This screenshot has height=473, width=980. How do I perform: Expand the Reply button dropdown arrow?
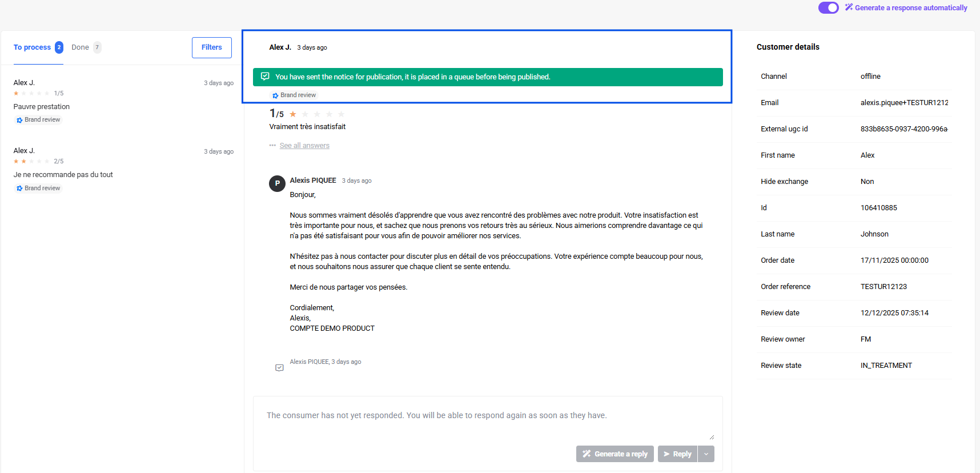706,454
